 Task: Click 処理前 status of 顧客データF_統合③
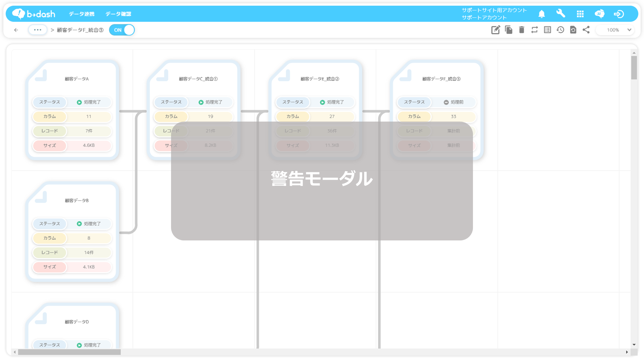click(x=454, y=102)
